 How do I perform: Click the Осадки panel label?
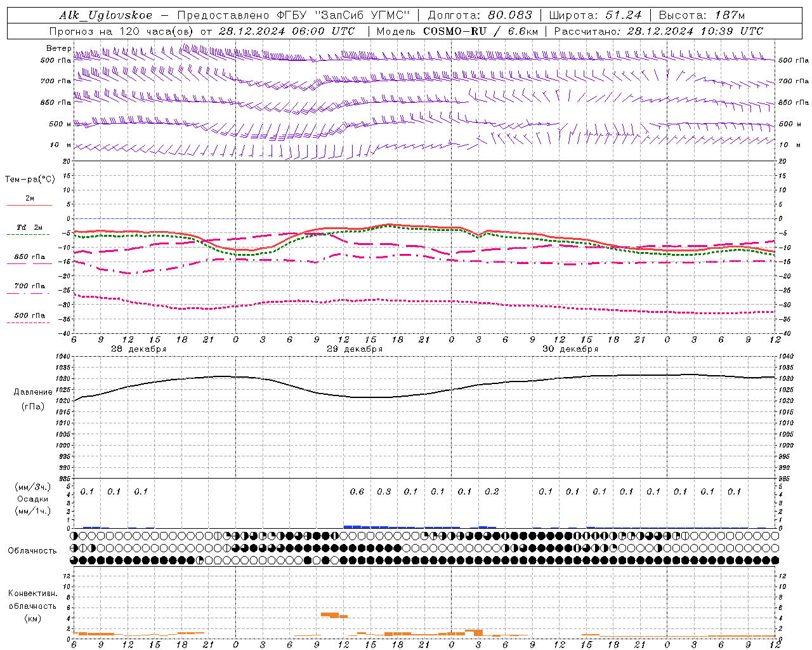(x=33, y=499)
